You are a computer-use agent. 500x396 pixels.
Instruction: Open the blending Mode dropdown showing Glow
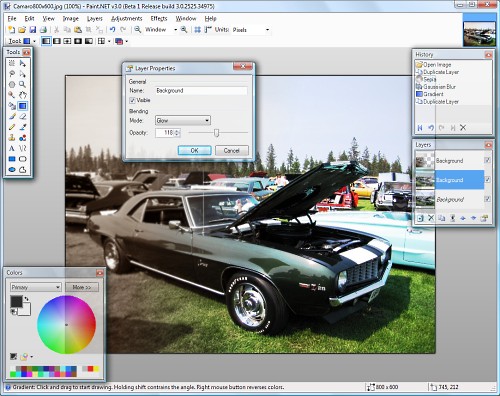point(183,120)
